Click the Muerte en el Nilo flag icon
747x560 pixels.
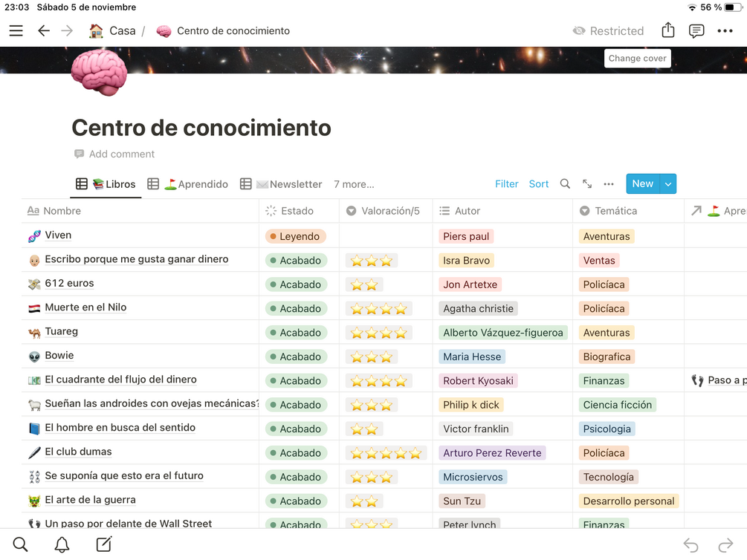pos(34,308)
